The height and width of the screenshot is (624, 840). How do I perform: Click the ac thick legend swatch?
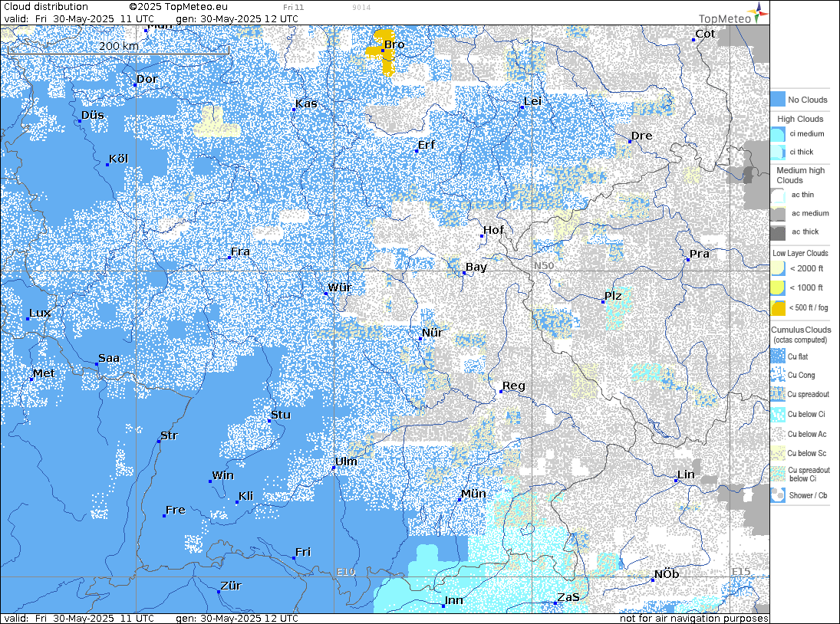[778, 232]
